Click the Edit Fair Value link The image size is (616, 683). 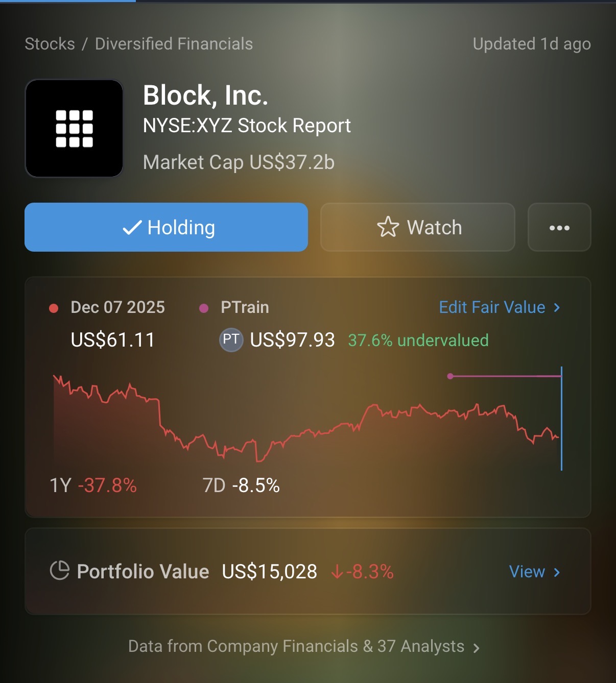(492, 307)
